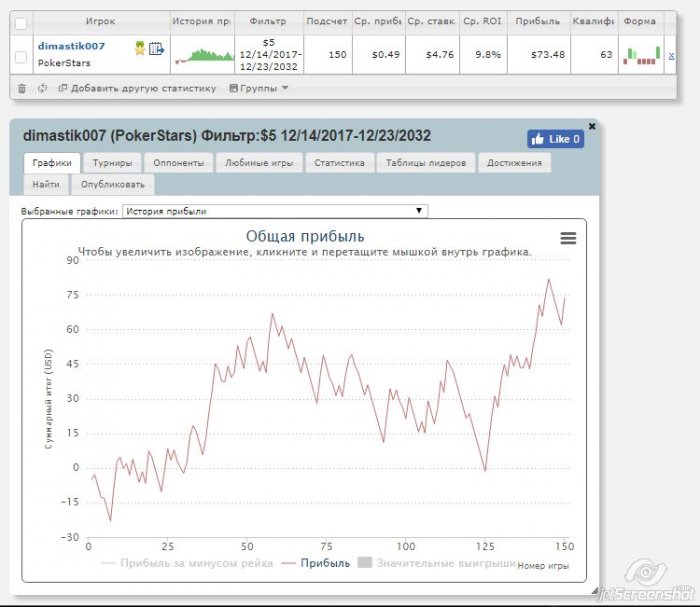Sort by the Прибыль column header

coord(538,21)
